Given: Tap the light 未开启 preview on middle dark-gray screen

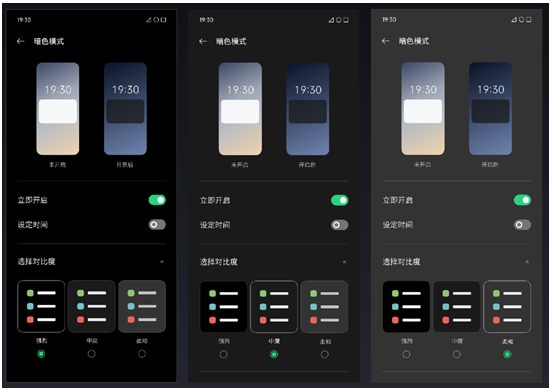Looking at the screenshot, I should click(x=240, y=109).
